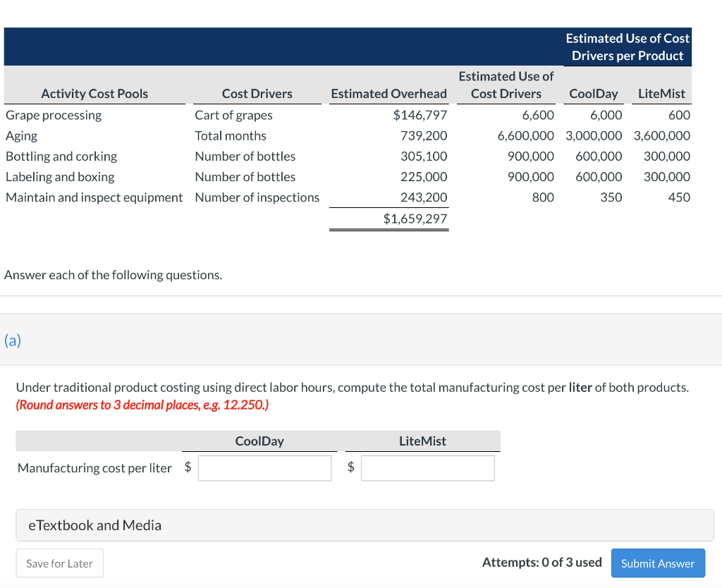Screen dimensions: 722x588
Task: Select the Total months cost driver cell
Action: 231,135
